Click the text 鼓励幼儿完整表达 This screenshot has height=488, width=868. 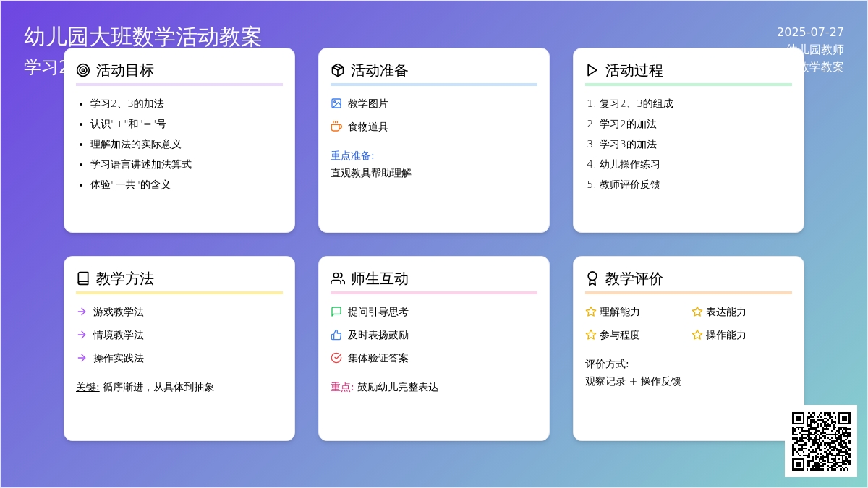tap(398, 387)
